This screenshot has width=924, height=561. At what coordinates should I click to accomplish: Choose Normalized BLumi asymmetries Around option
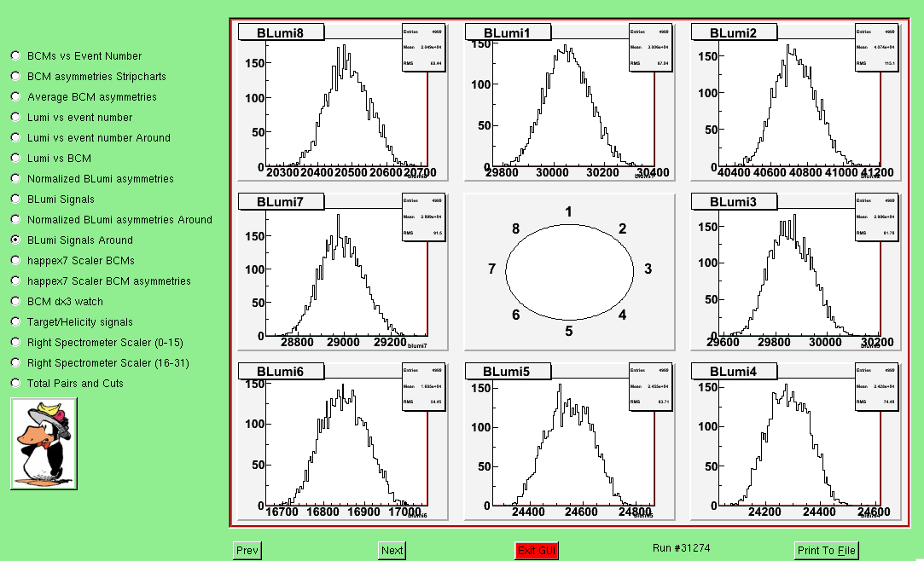point(16,220)
